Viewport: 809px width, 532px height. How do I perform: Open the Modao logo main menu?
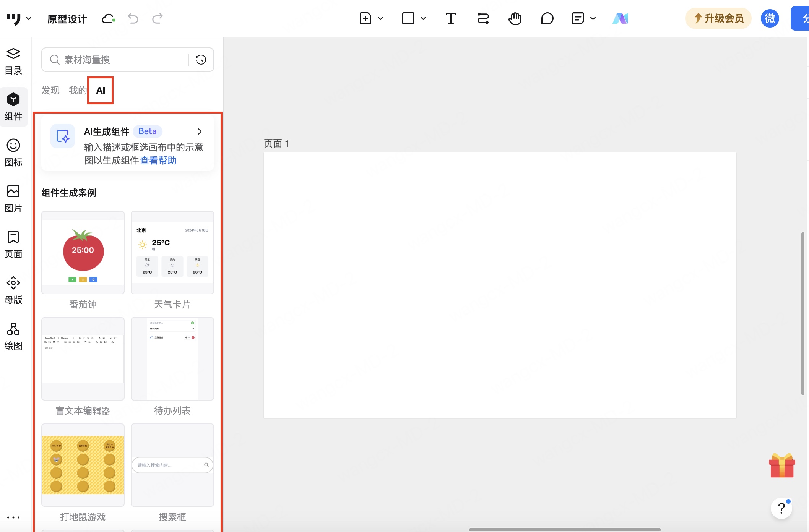[14, 18]
